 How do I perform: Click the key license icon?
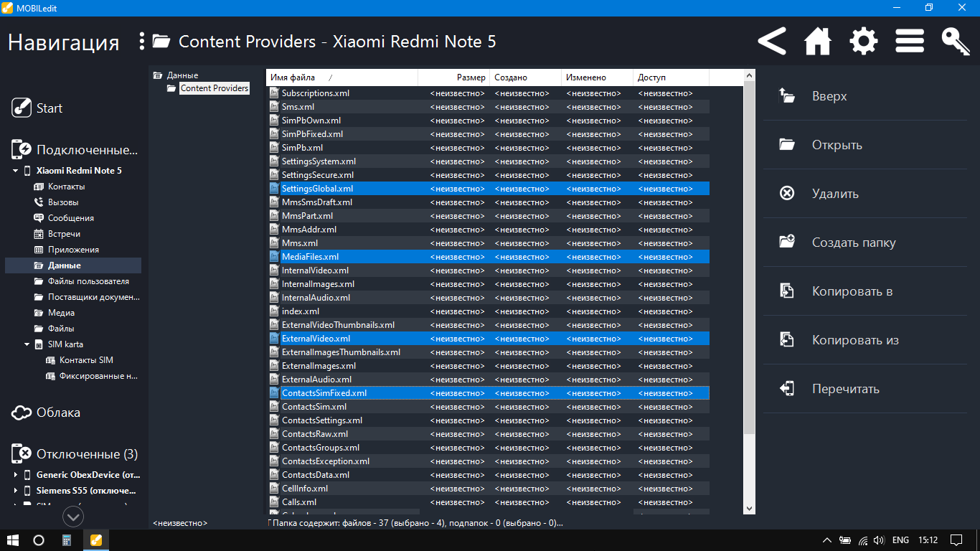pyautogui.click(x=956, y=41)
